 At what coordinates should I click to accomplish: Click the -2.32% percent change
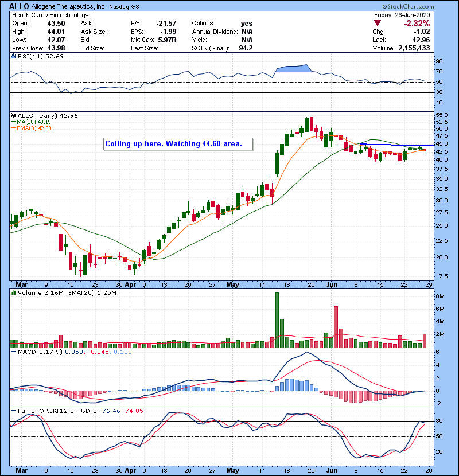(417, 24)
